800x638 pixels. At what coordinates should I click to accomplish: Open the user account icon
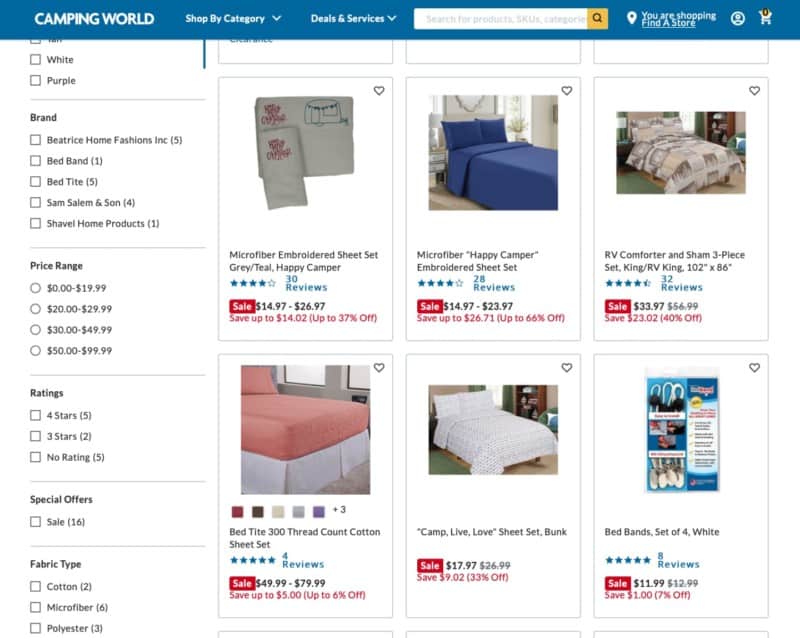point(737,19)
